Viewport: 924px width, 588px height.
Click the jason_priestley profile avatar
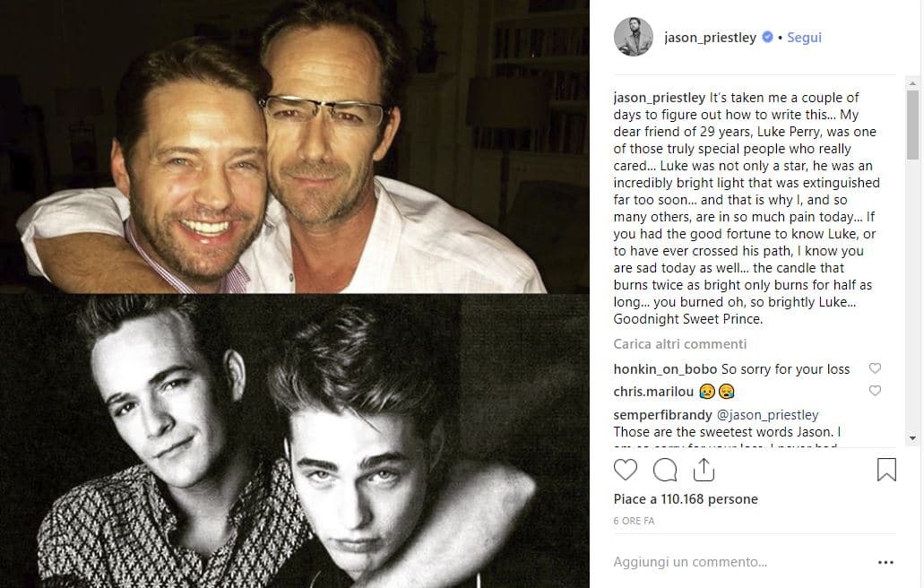coord(633,38)
